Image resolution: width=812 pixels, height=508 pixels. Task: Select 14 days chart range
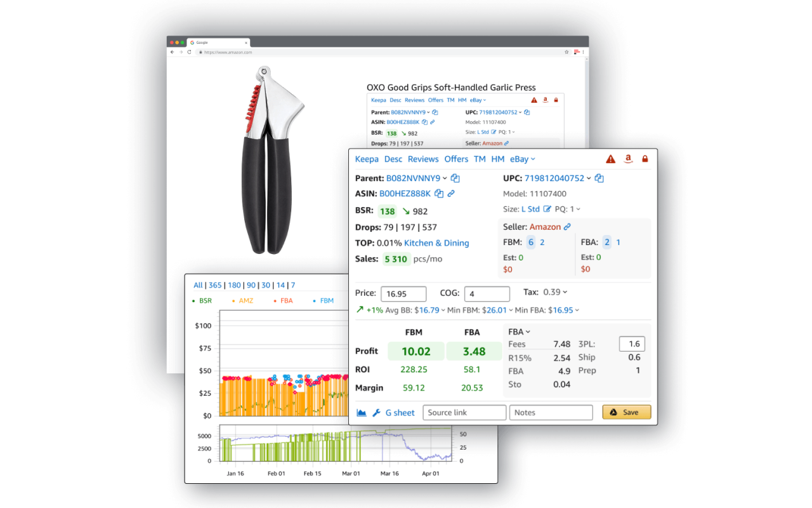tap(280, 285)
